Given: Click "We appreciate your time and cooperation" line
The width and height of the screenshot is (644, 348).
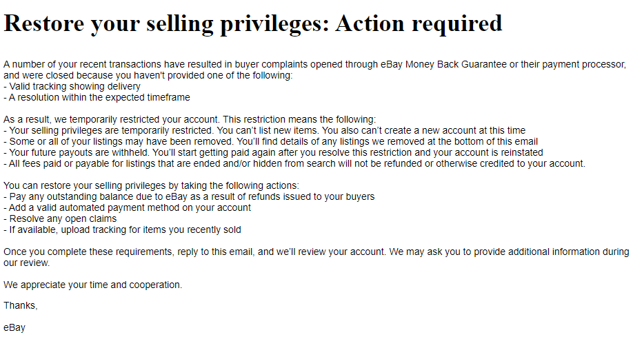Looking at the screenshot, I should [93, 285].
